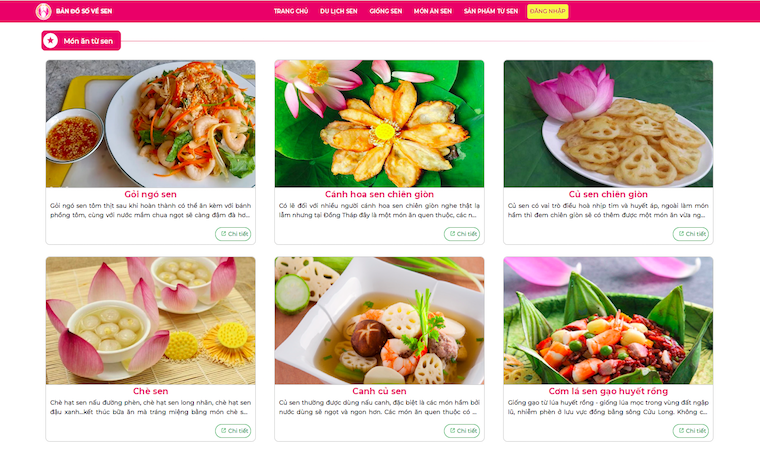Open Chi tiết for Củ sen chiên giòn

click(691, 234)
